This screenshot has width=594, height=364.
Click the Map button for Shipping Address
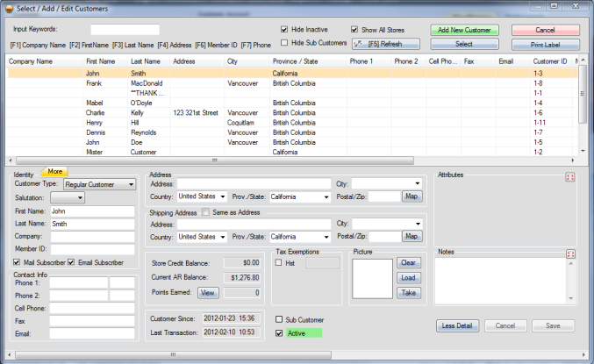(x=412, y=236)
